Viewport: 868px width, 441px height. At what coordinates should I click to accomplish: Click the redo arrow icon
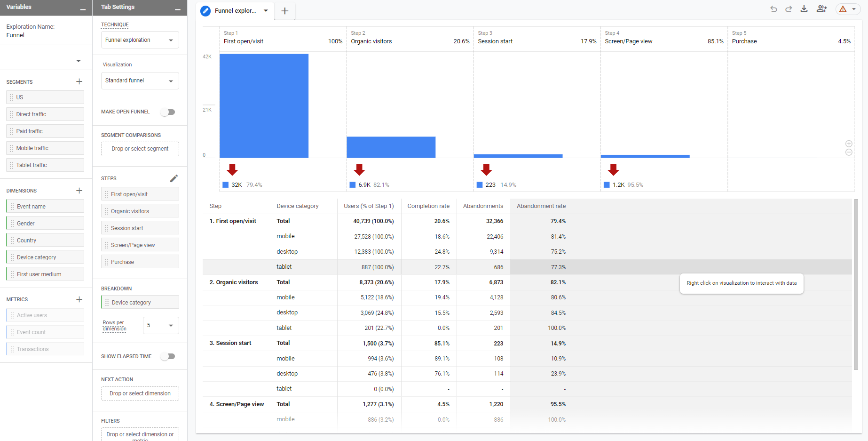(789, 9)
